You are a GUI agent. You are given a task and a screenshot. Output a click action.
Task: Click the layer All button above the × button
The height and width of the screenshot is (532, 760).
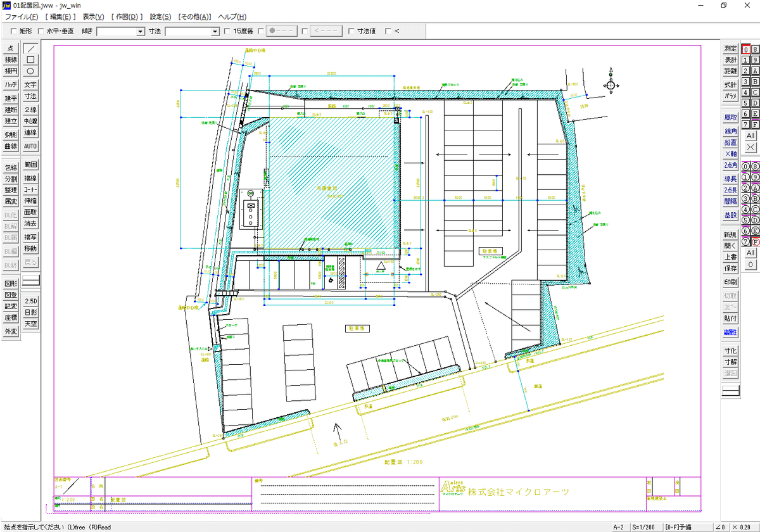click(x=750, y=136)
